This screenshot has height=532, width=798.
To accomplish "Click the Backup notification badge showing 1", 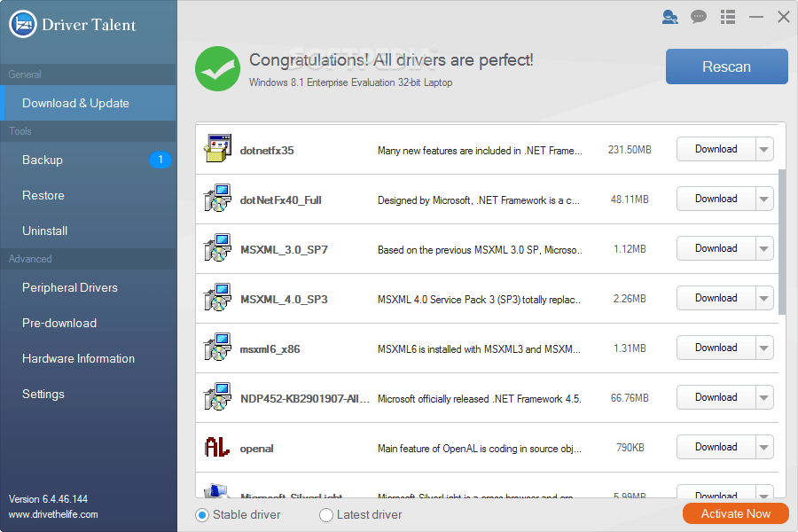I will click(160, 160).
